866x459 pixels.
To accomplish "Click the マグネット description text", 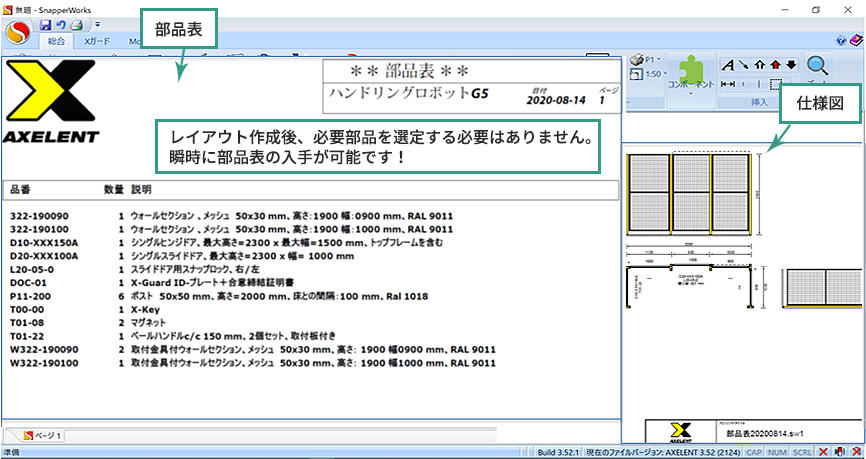I will point(148,323).
